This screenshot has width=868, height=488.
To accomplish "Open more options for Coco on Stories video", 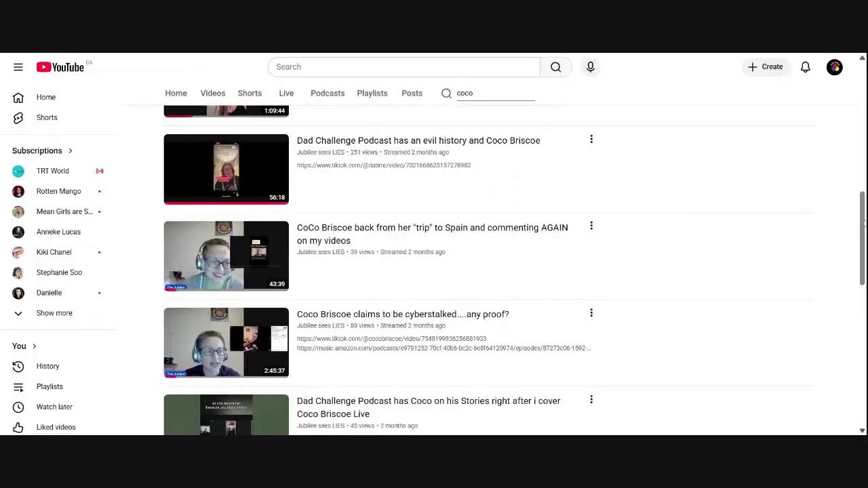I will [591, 399].
